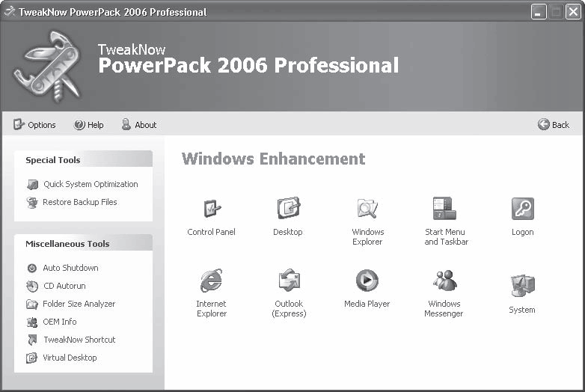Click the Back arrow icon
The image size is (585, 392).
click(x=544, y=124)
